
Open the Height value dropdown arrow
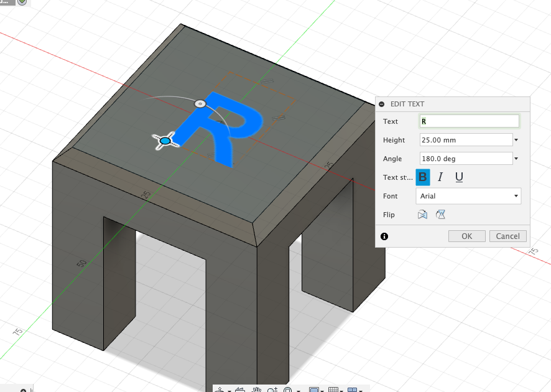[x=516, y=140]
